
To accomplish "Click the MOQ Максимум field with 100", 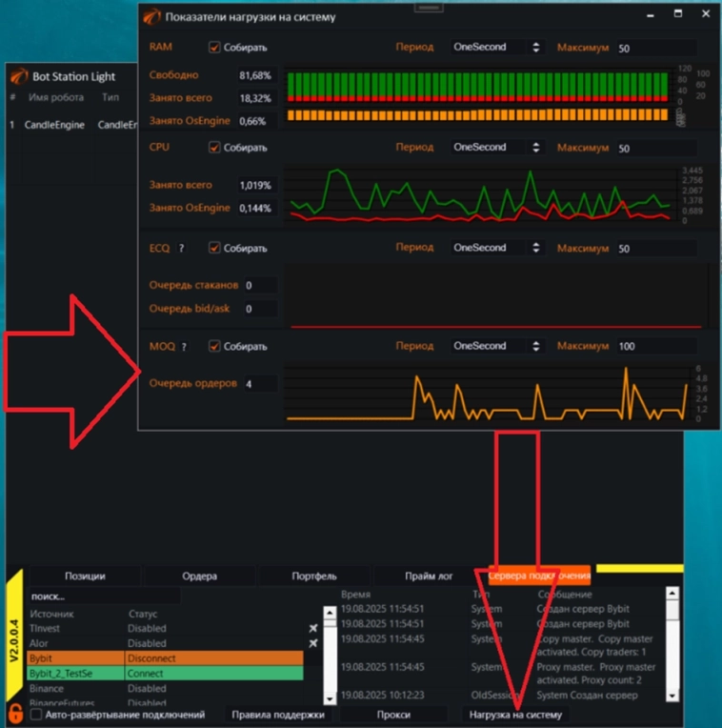I will pyautogui.click(x=655, y=346).
